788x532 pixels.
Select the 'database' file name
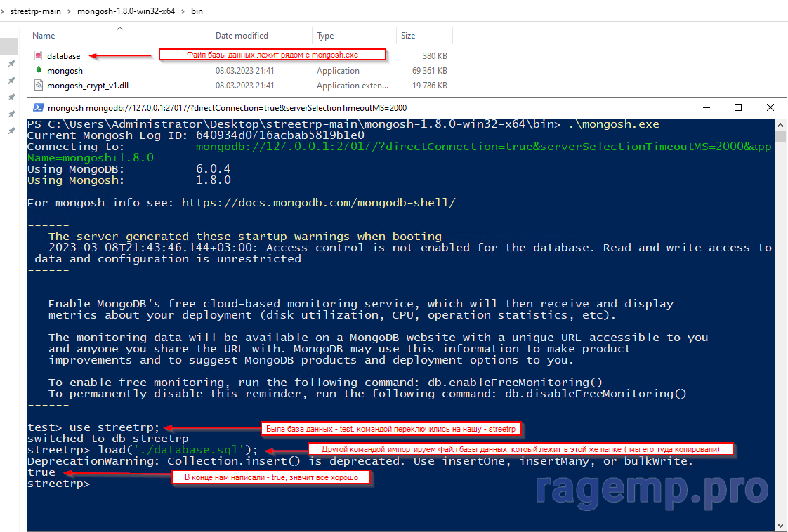click(64, 55)
